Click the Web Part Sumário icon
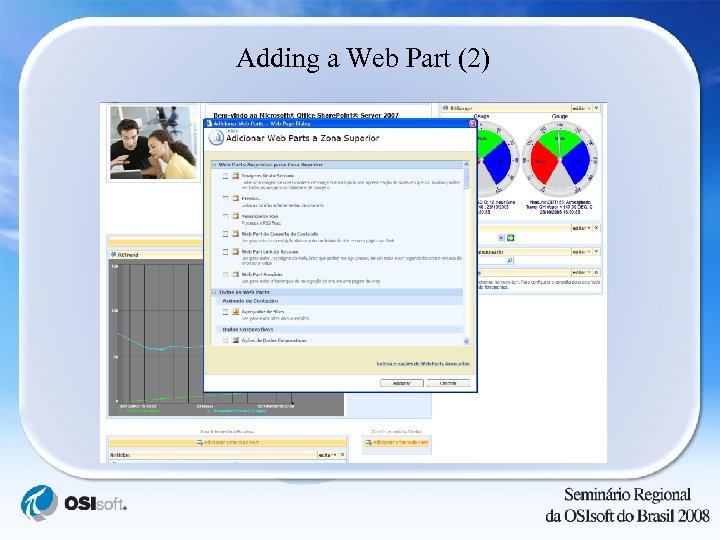720x540 pixels. 236,274
